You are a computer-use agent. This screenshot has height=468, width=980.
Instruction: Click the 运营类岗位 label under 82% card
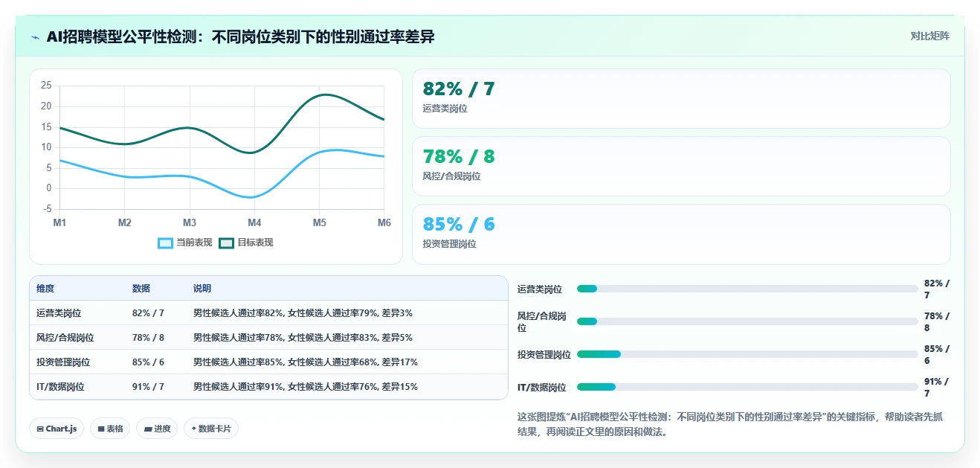pos(445,109)
